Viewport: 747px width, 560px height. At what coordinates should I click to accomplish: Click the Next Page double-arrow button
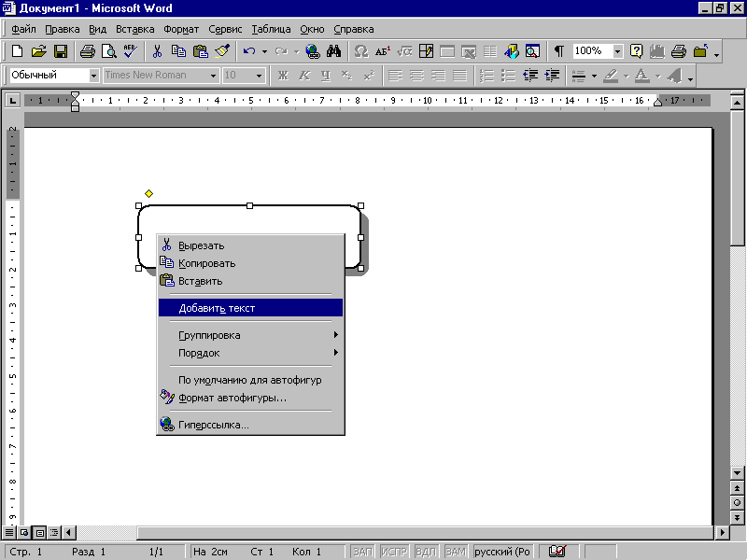pyautogui.click(x=737, y=518)
